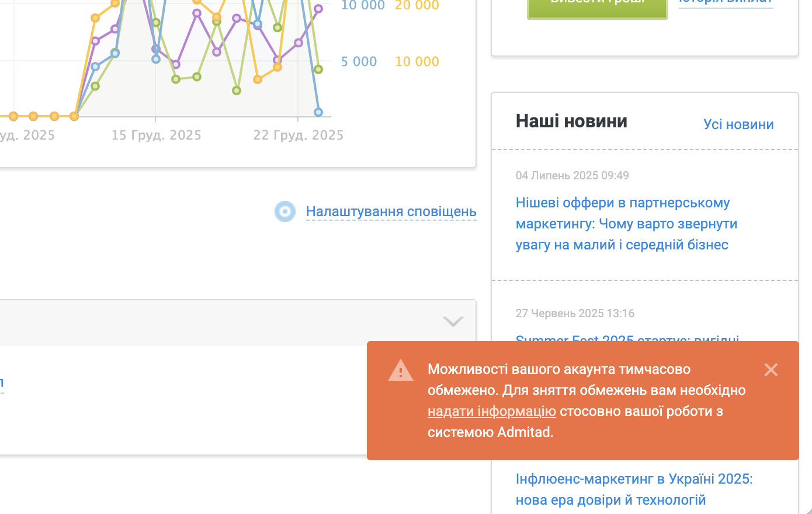
Task: Expand the gray panel using chevron arrow
Action: click(x=453, y=321)
